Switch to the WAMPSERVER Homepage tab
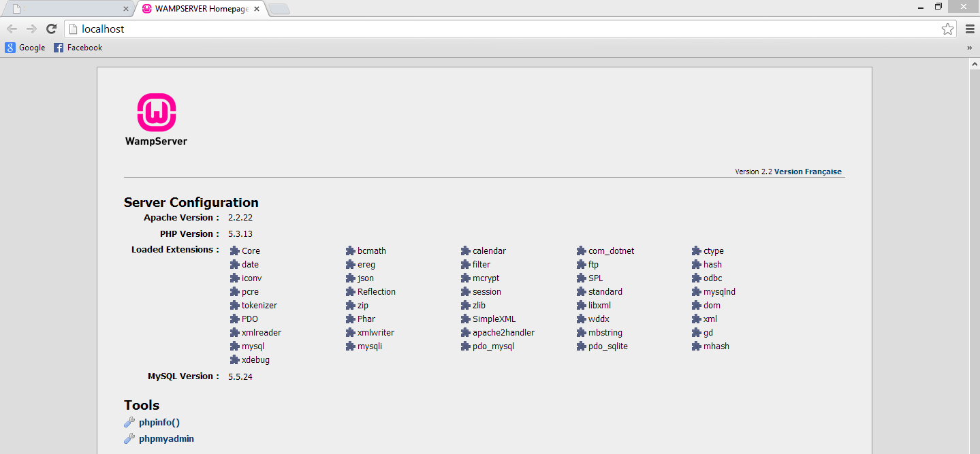Image resolution: width=980 pixels, height=454 pixels. 194,9
